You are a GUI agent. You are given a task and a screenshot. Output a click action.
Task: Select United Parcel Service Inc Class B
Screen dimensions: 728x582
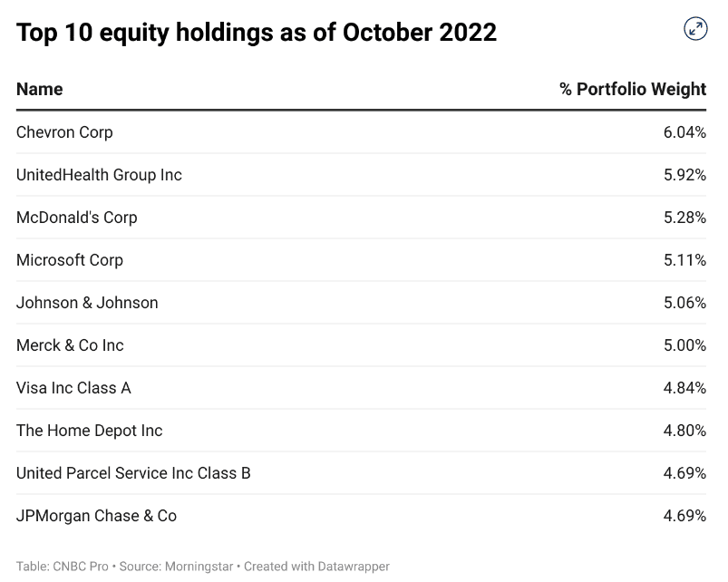coord(133,473)
